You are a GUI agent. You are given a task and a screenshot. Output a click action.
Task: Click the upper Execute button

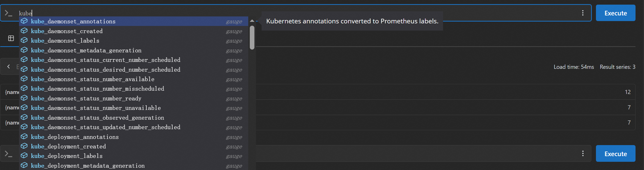(x=615, y=13)
